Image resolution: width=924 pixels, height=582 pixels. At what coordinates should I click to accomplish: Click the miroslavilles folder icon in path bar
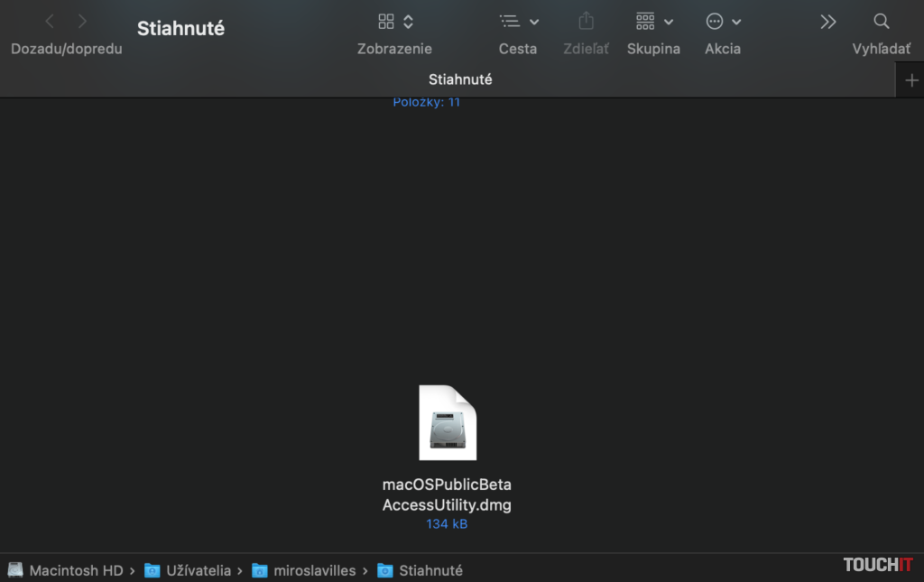[x=261, y=569]
